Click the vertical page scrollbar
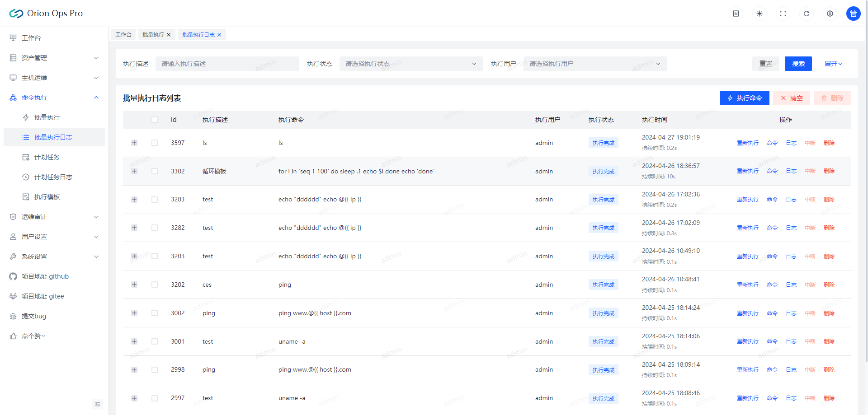The width and height of the screenshot is (868, 415). click(866, 181)
